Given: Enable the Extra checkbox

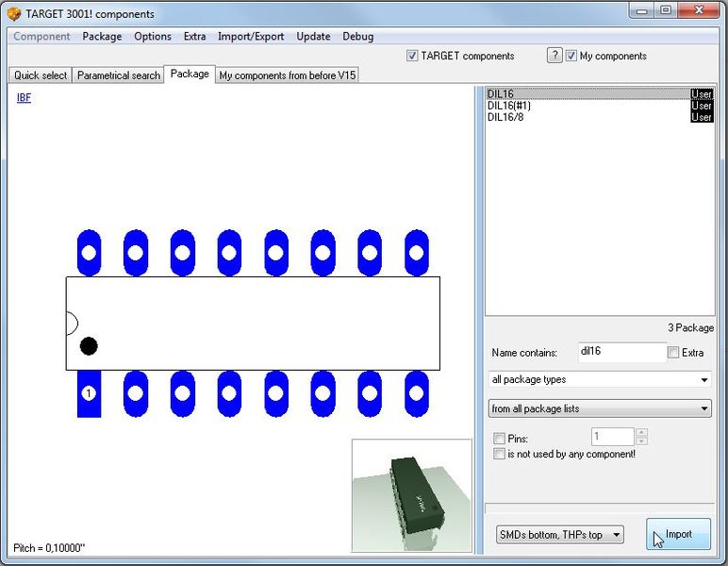Looking at the screenshot, I should (x=673, y=353).
